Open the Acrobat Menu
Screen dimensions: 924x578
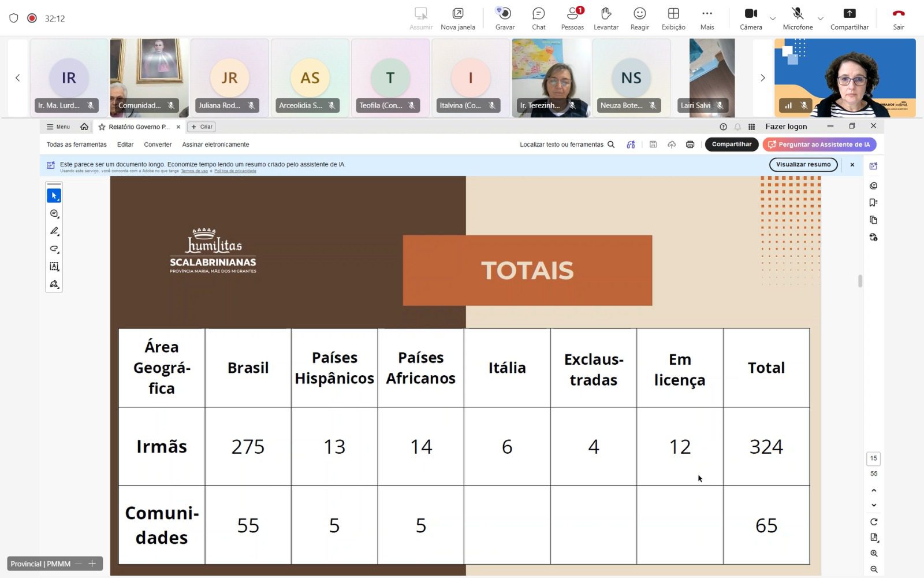[x=58, y=127]
